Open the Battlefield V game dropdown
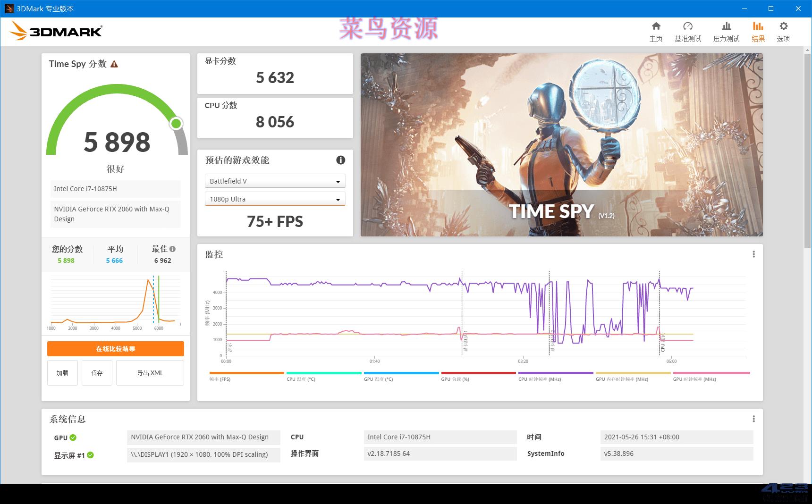The width and height of the screenshot is (812, 504). tap(275, 181)
